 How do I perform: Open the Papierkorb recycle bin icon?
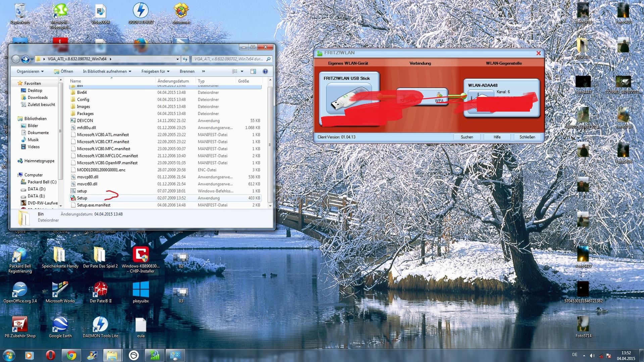pos(20,13)
